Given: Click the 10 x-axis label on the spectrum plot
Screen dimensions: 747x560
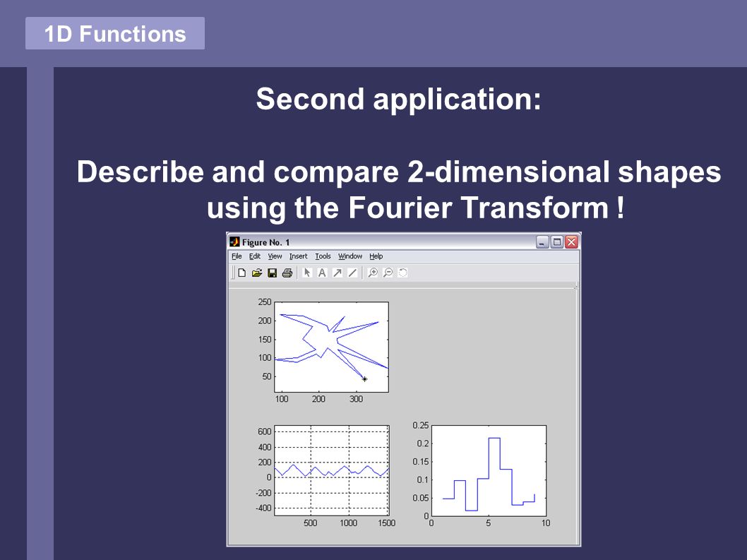Looking at the screenshot, I should [546, 523].
